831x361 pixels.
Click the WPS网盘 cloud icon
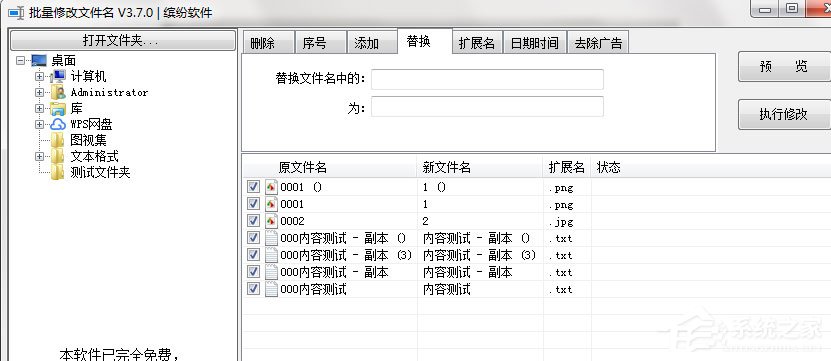(x=58, y=125)
